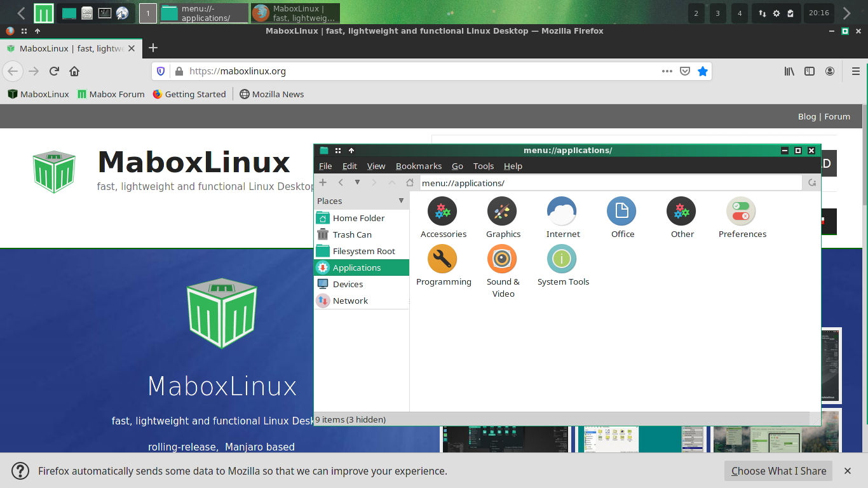Select Home Folder in Places

362,218
